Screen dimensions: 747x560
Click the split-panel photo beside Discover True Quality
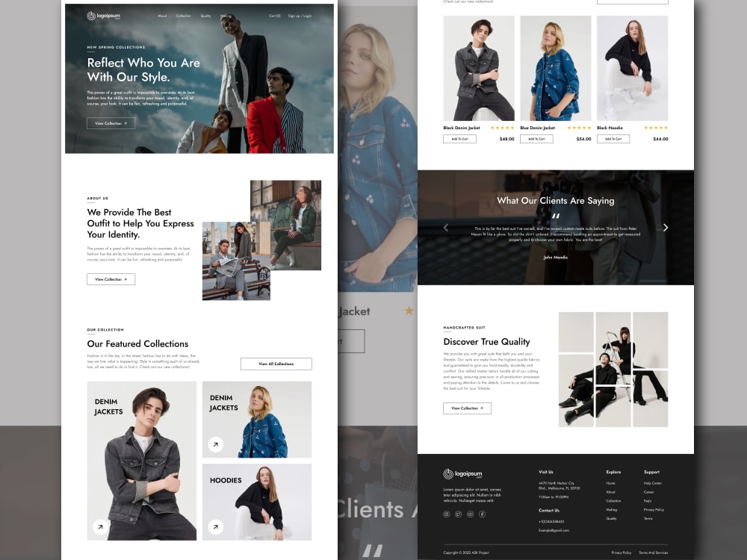pyautogui.click(x=613, y=369)
